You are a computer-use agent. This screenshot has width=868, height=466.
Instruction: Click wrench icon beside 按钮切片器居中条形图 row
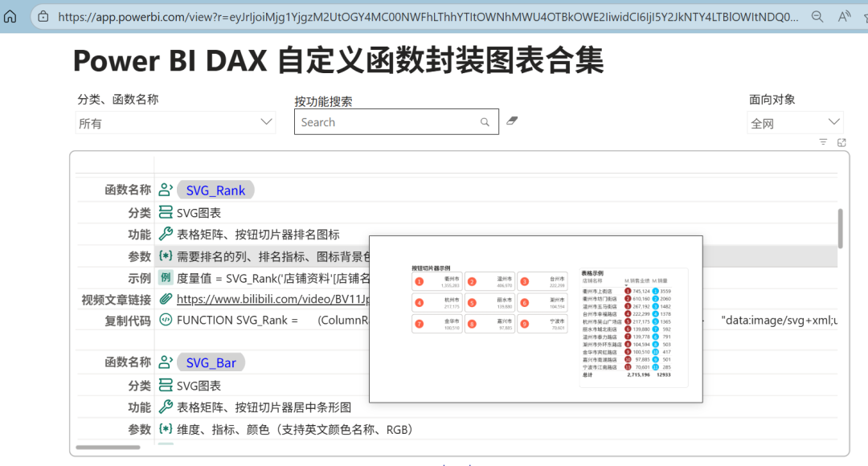[x=166, y=407]
